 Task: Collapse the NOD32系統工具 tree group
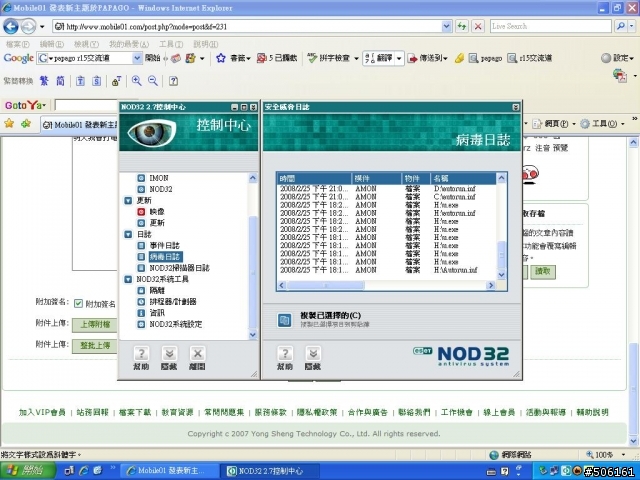(x=128, y=280)
